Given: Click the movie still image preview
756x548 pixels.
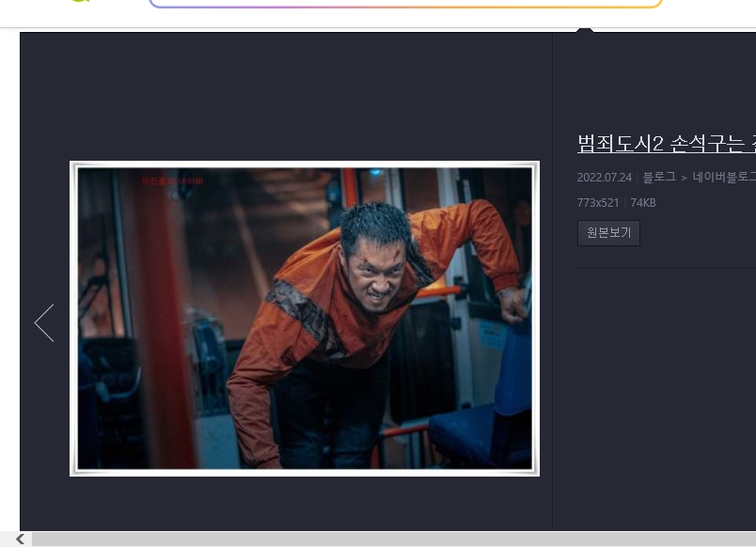Looking at the screenshot, I should point(305,319).
